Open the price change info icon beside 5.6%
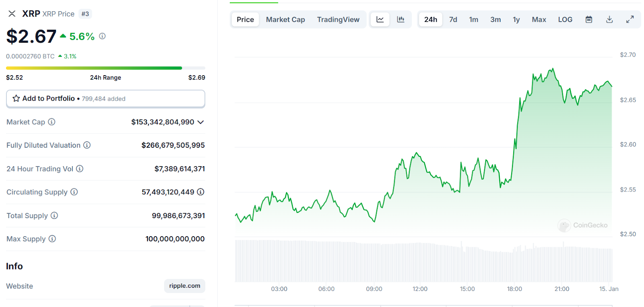 point(102,36)
